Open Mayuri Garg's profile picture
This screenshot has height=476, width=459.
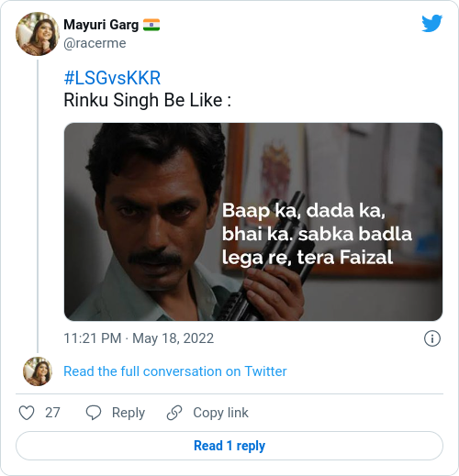point(38,34)
